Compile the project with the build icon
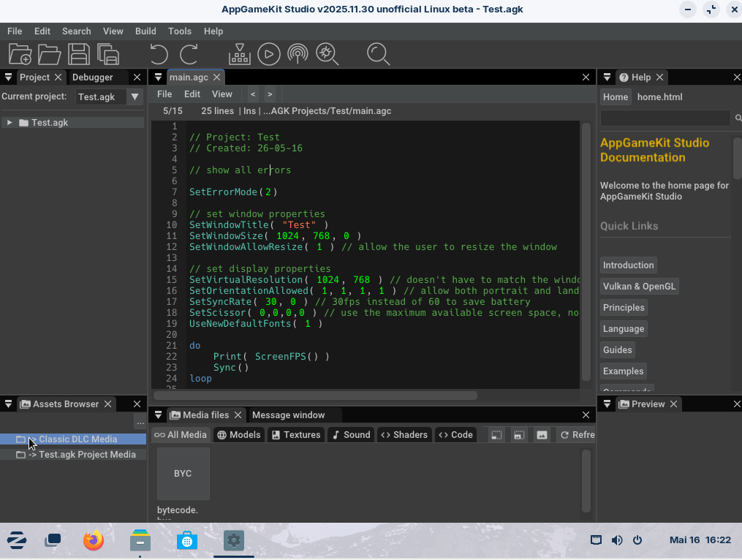The image size is (742, 560). (240, 54)
